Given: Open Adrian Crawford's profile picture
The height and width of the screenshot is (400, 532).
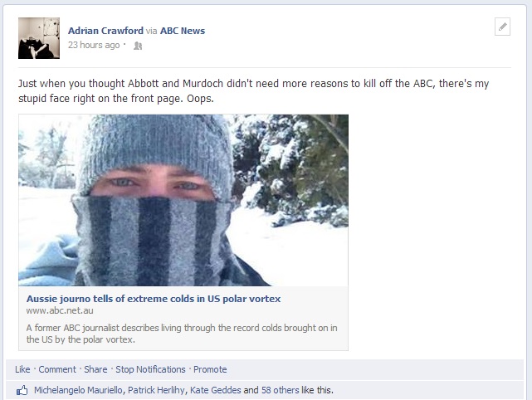Looking at the screenshot, I should click(x=39, y=38).
